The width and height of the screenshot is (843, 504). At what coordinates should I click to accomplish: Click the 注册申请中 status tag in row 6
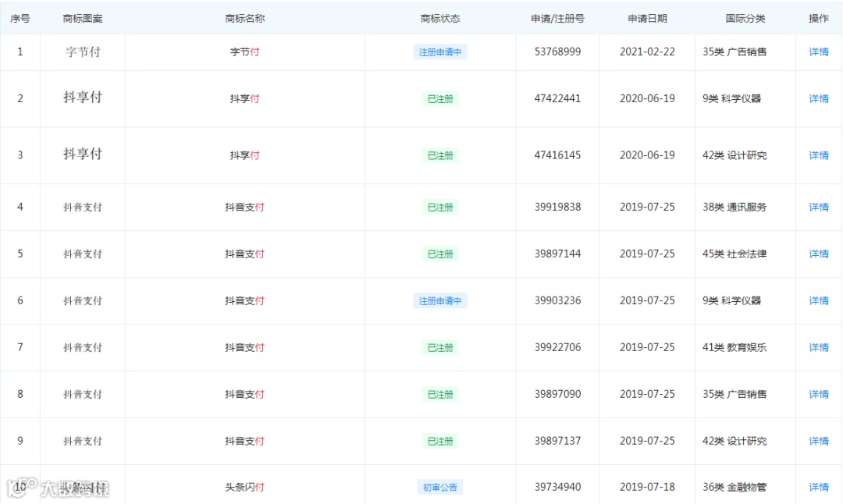tap(439, 301)
